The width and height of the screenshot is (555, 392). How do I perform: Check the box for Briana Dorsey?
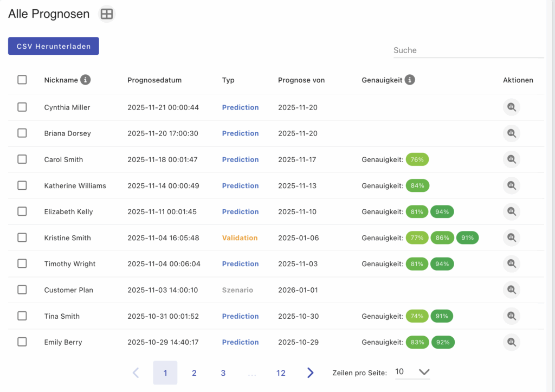[x=22, y=133]
